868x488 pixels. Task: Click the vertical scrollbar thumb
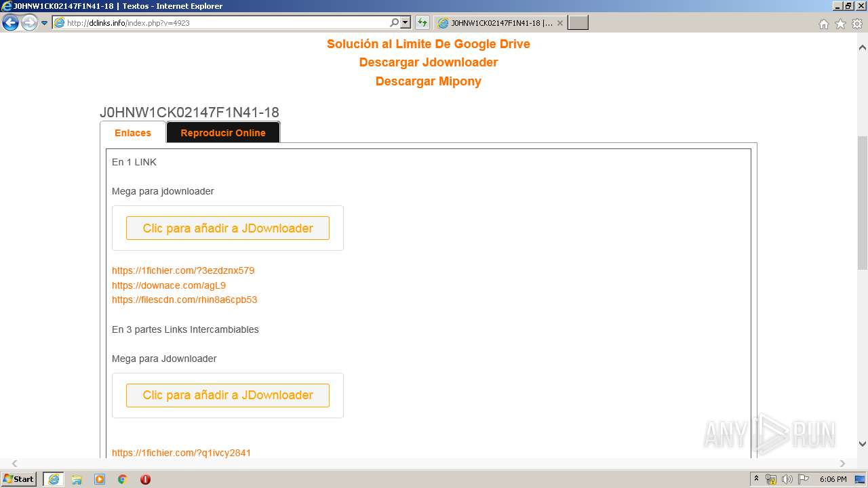pyautogui.click(x=863, y=203)
